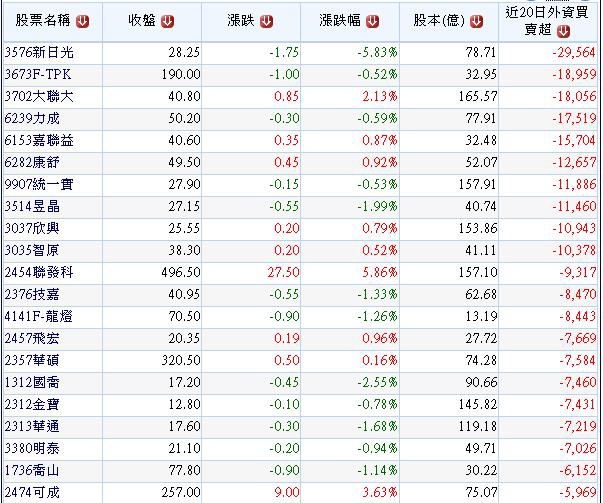Sort by 股票名稱 using its red arrow icon
Image resolution: width=603 pixels, height=503 pixels.
(82, 22)
